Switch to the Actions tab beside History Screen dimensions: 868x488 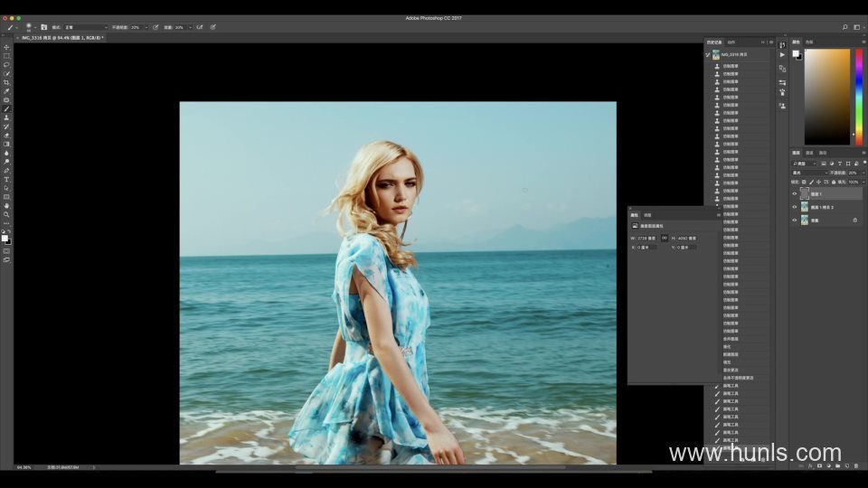tap(731, 42)
